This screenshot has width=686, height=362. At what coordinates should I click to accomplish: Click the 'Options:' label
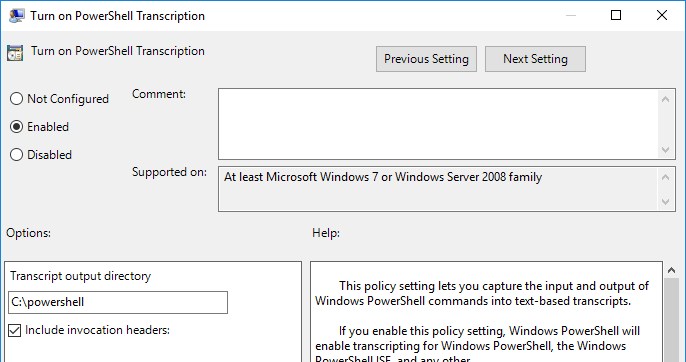[x=28, y=233]
